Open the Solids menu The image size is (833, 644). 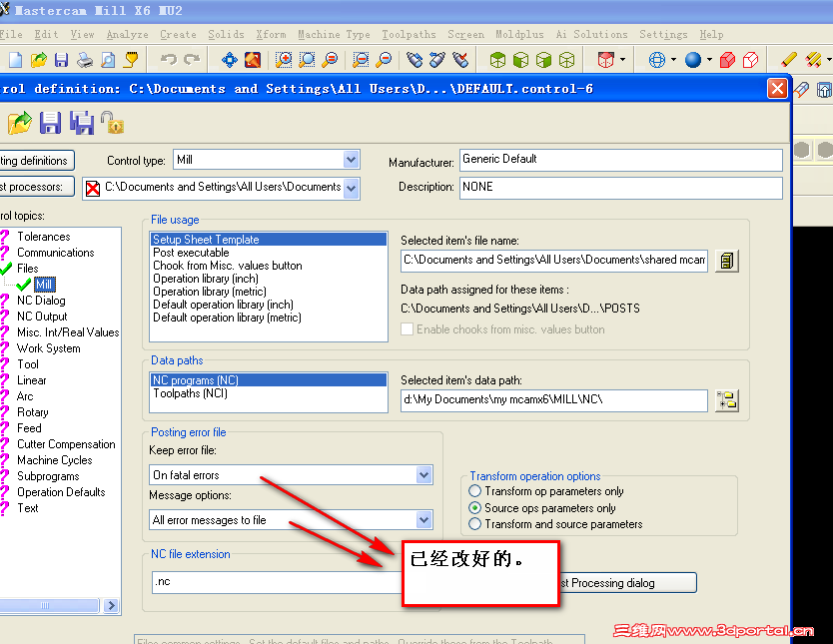[x=226, y=35]
